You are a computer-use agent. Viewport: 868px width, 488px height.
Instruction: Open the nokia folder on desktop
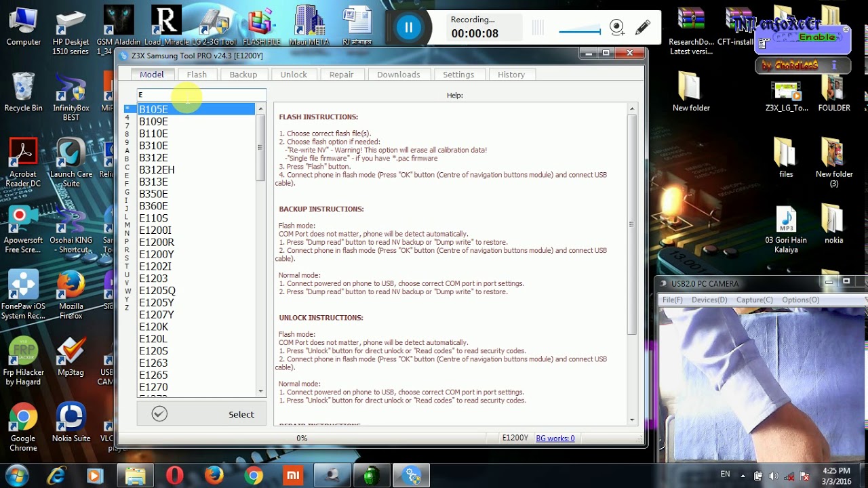click(833, 224)
